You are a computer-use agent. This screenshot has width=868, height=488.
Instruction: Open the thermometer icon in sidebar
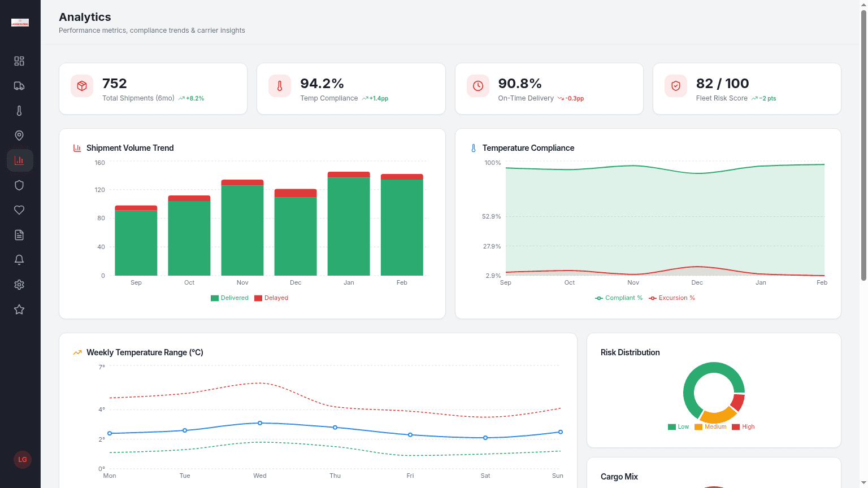[x=19, y=111]
